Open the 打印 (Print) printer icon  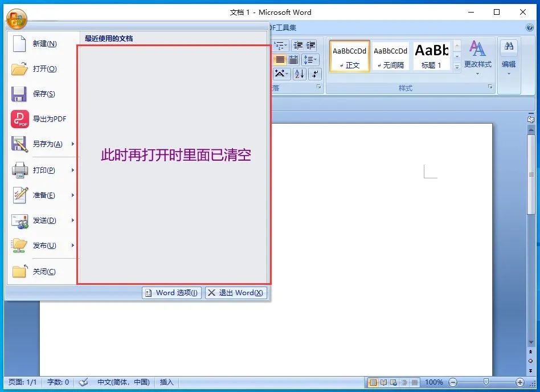click(21, 170)
